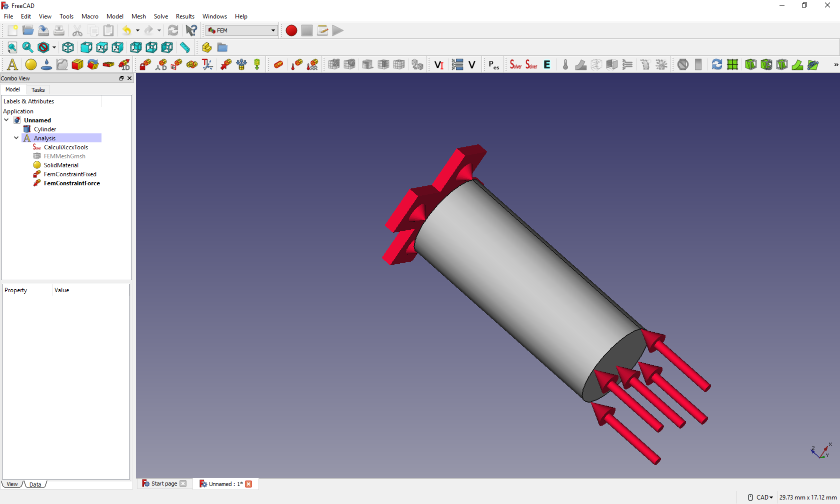840x504 pixels.
Task: Switch to the Tasks tab
Action: 38,90
